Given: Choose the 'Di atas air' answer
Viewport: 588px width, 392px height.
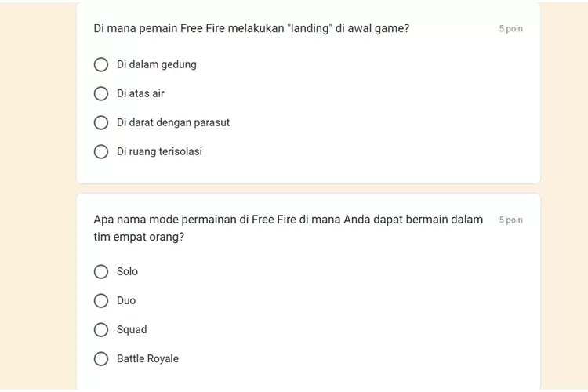Looking at the screenshot, I should [101, 93].
